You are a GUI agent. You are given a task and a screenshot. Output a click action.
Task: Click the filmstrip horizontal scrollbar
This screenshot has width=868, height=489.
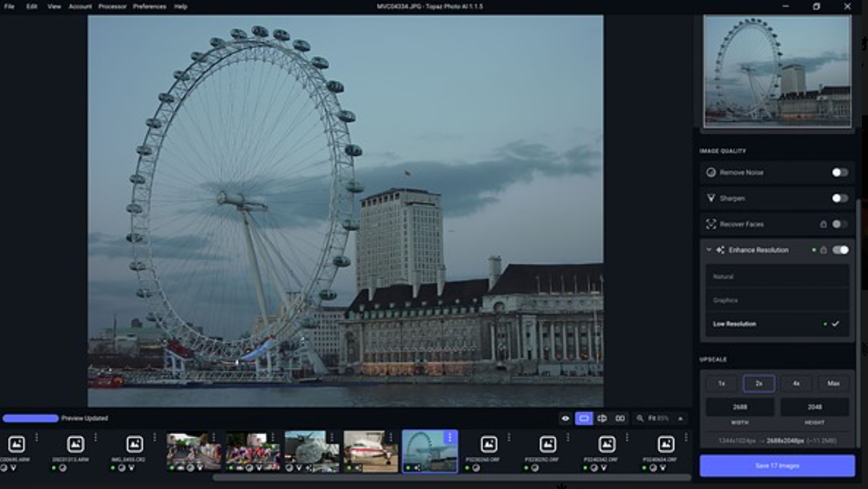tap(451, 477)
